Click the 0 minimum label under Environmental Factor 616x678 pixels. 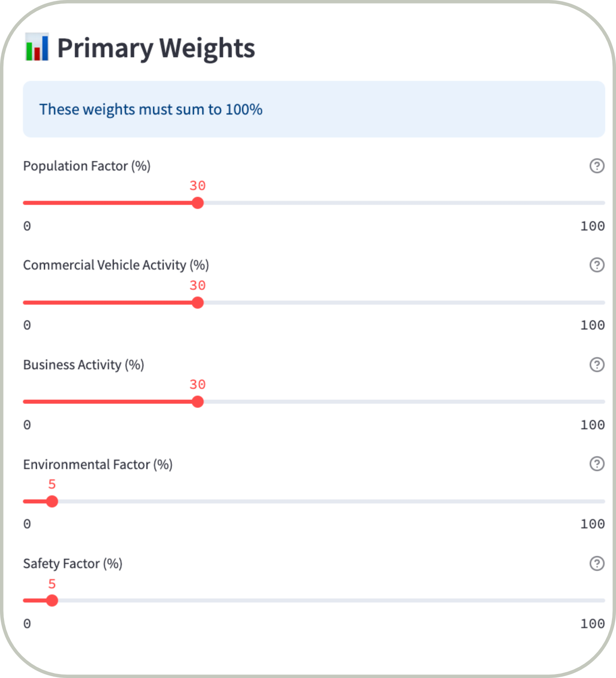pos(27,524)
